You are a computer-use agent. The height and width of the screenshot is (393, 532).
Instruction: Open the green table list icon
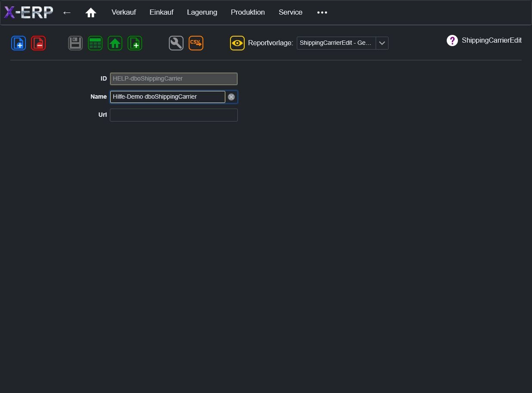(95, 43)
